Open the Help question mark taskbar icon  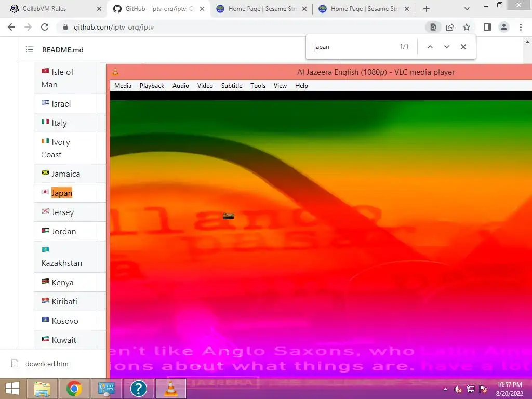(x=138, y=389)
